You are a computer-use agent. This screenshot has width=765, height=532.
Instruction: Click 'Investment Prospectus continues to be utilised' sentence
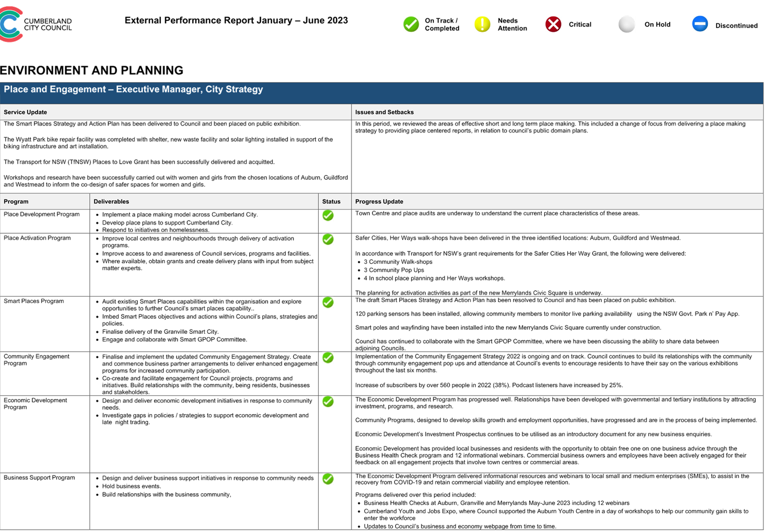[534, 434]
